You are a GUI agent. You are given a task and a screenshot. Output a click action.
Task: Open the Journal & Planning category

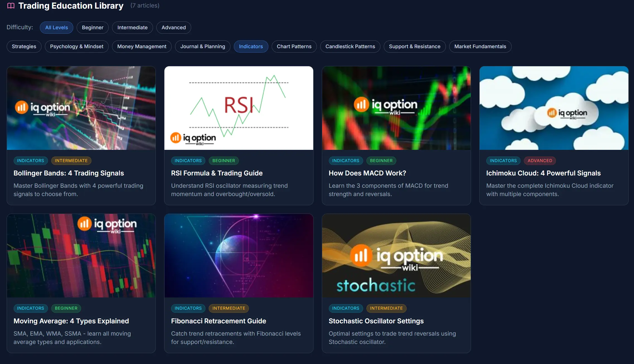tap(203, 47)
